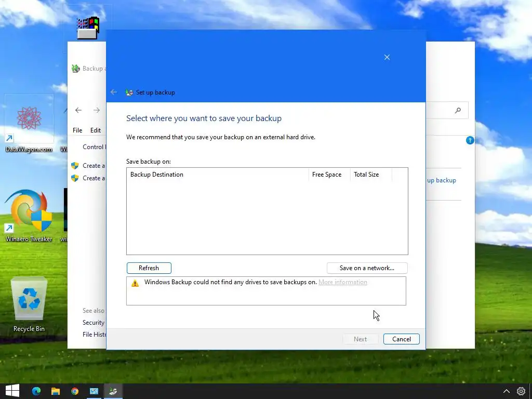Image resolution: width=532 pixels, height=399 pixels.
Task: Launch Google Chrome from taskbar
Action: [x=75, y=391]
